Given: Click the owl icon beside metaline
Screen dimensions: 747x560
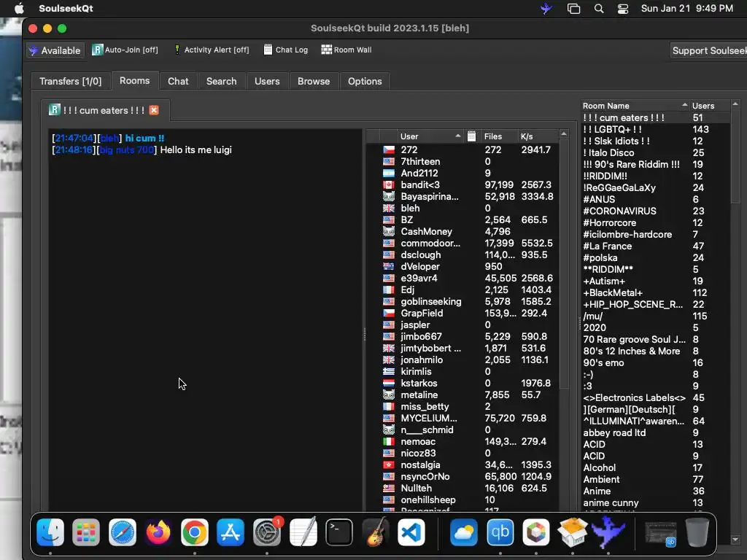Looking at the screenshot, I should (389, 394).
